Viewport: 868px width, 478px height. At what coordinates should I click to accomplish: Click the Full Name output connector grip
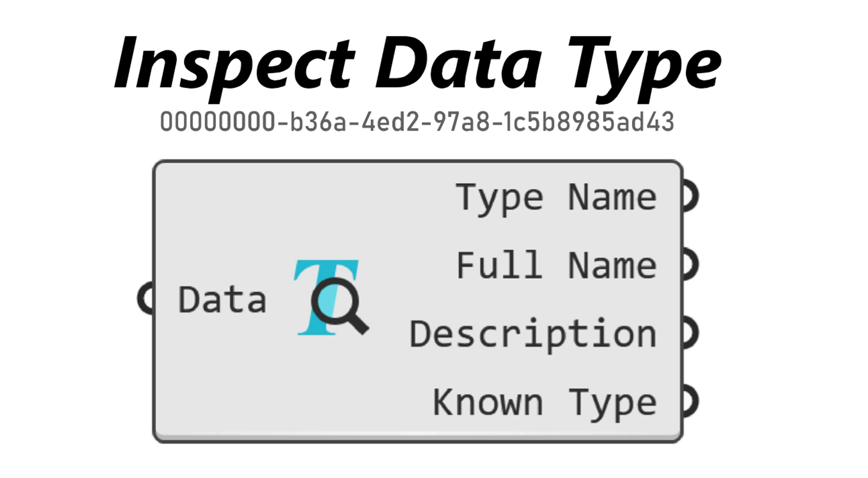[690, 264]
